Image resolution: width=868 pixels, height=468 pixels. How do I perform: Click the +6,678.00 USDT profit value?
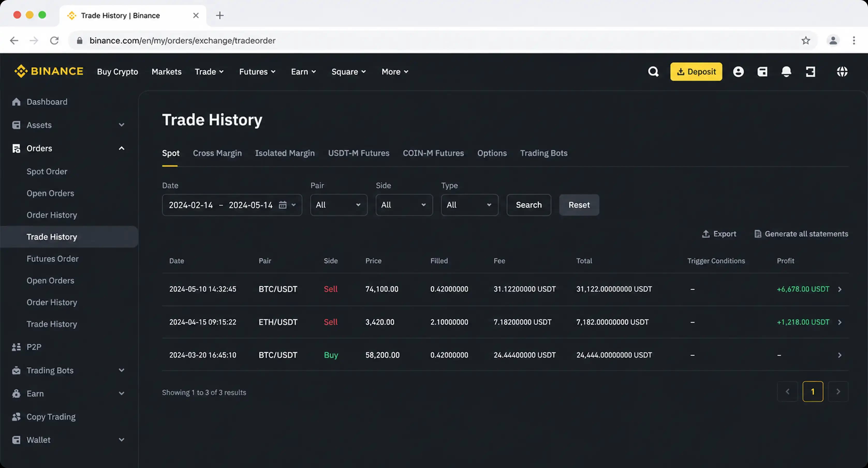803,289
